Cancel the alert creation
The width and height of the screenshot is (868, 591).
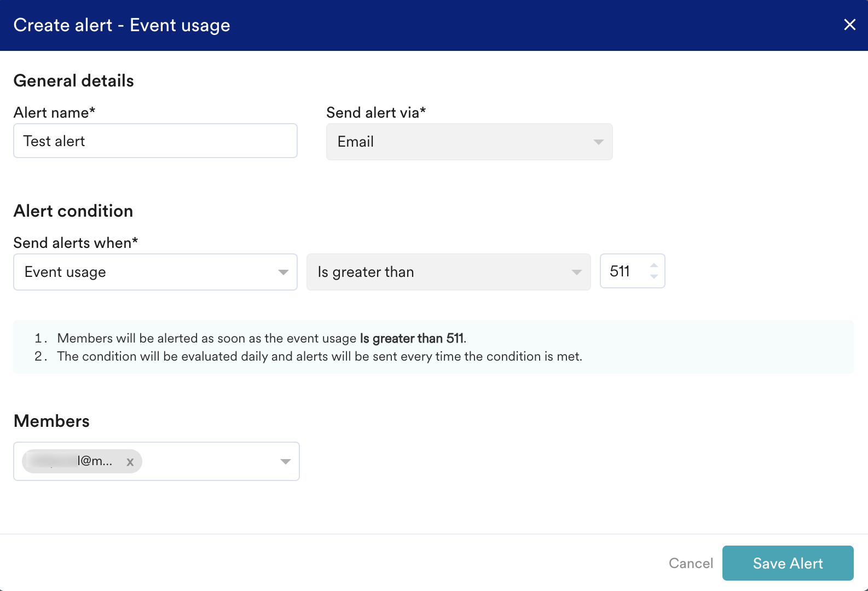click(691, 563)
